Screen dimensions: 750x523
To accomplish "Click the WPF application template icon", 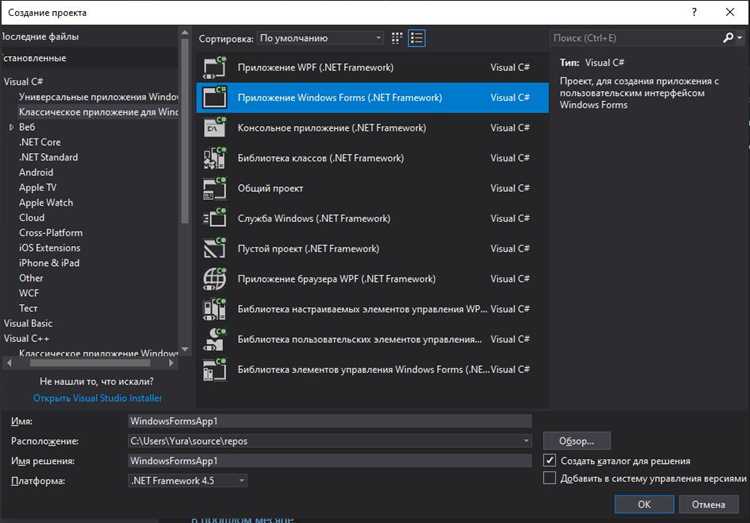I will pos(214,67).
